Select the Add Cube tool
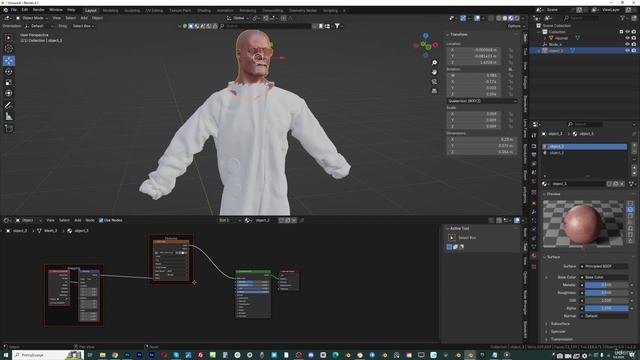 9,129
